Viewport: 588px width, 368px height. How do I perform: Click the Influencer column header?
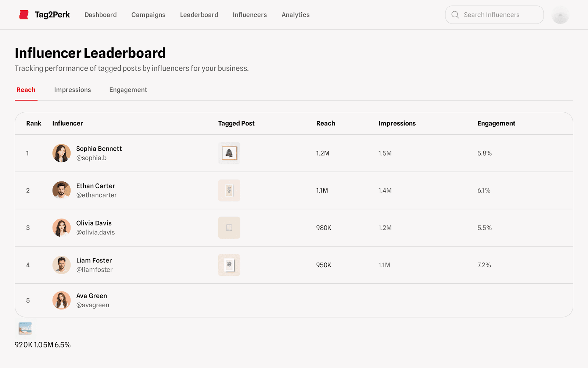coord(68,123)
